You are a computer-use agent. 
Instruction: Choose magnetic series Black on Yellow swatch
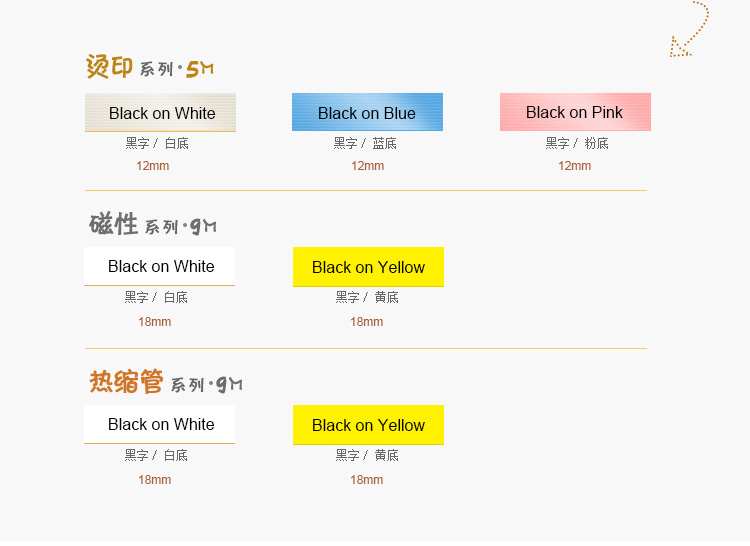pyautogui.click(x=368, y=267)
